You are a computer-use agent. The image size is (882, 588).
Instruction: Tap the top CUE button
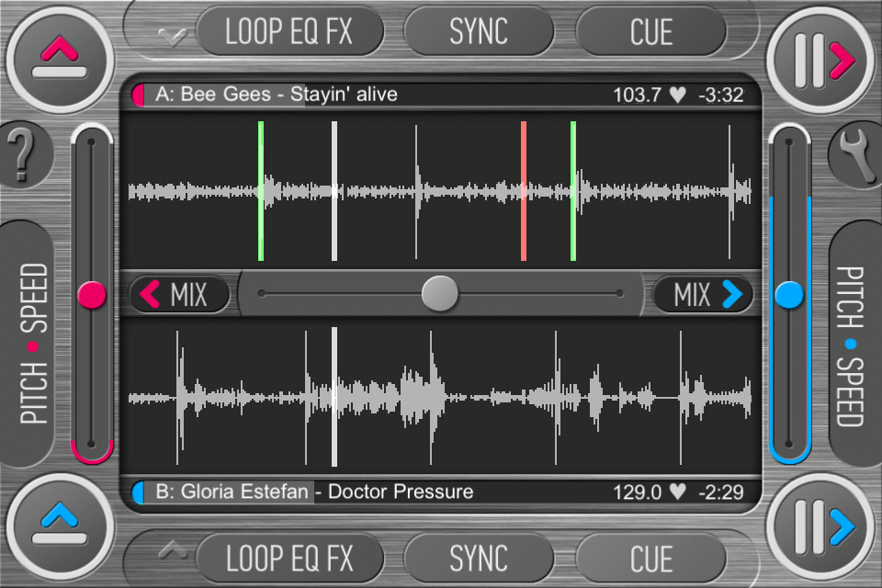[650, 31]
